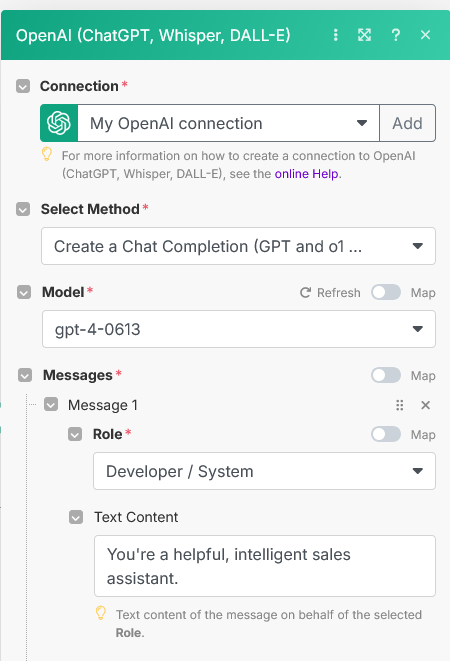Screen dimensions: 450x661
Task: Click the Refresh icon next to Model
Action: [305, 293]
